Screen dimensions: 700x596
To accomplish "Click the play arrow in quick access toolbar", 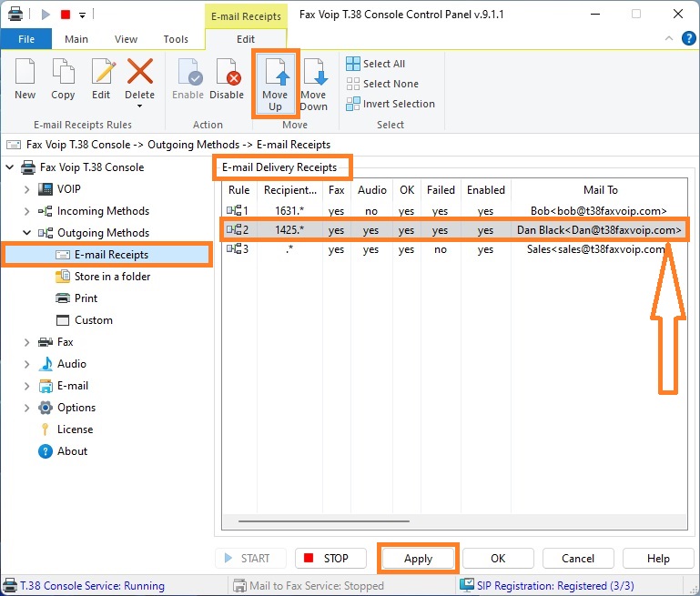I will [46, 15].
